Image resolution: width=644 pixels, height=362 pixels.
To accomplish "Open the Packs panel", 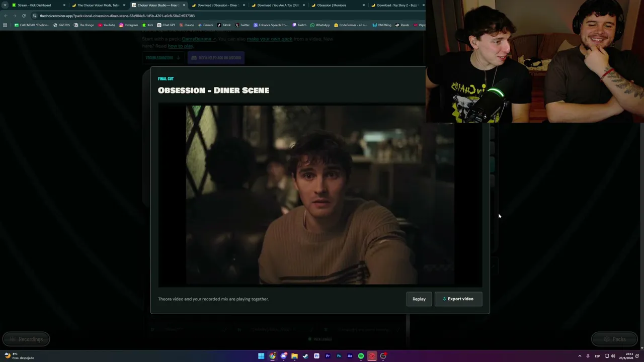I will 614,339.
